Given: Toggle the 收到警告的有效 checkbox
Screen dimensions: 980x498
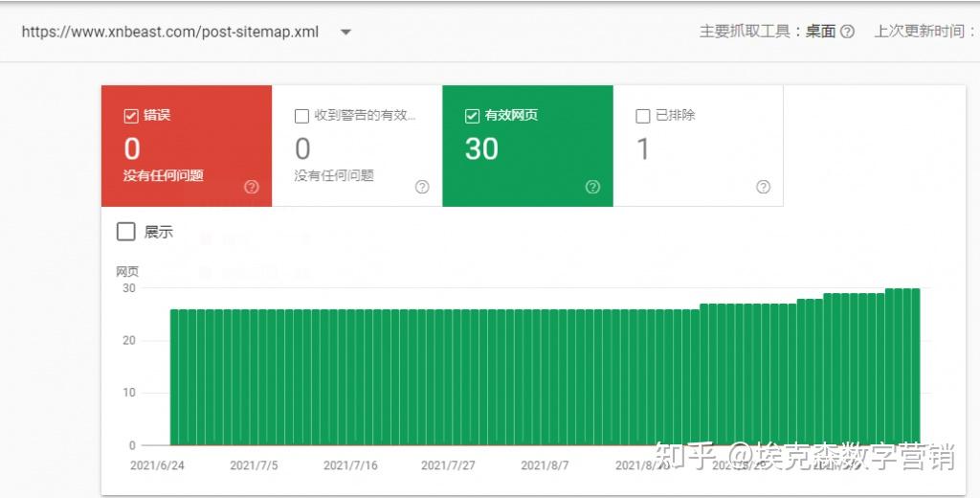Looking at the screenshot, I should (301, 116).
